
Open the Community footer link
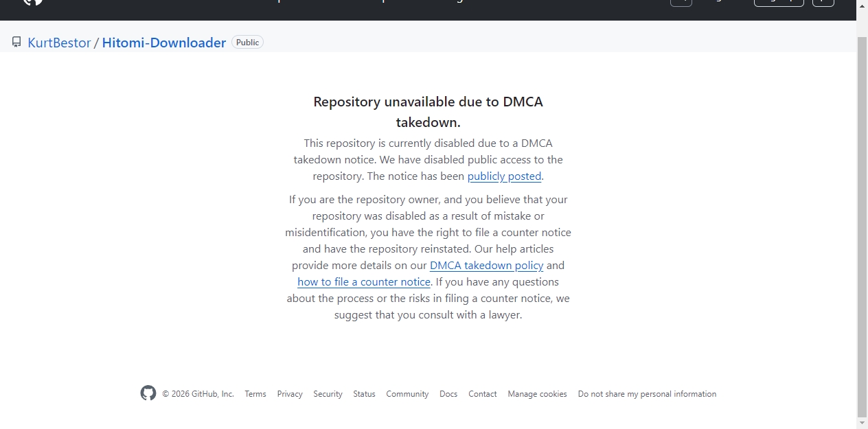point(407,394)
